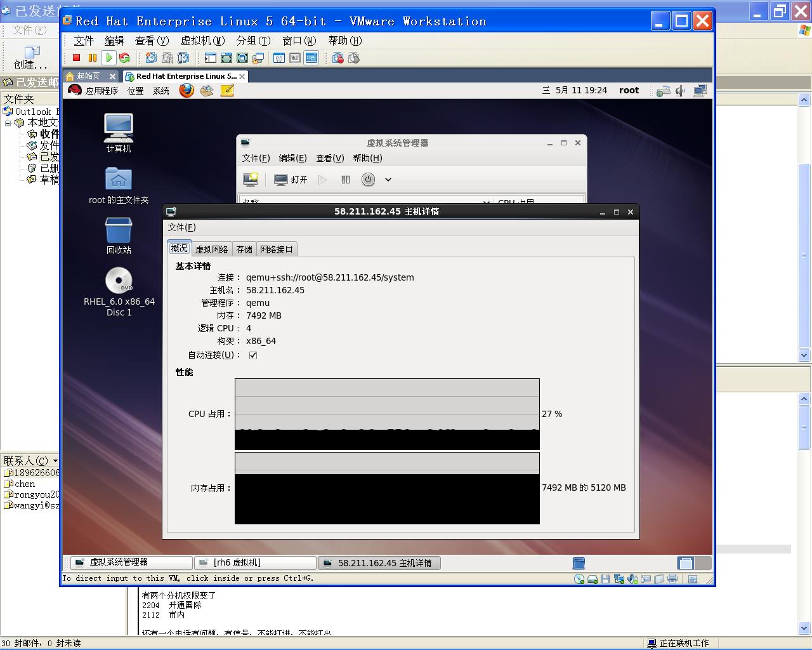Open the notes editor icon on GNOME panel

click(x=227, y=91)
